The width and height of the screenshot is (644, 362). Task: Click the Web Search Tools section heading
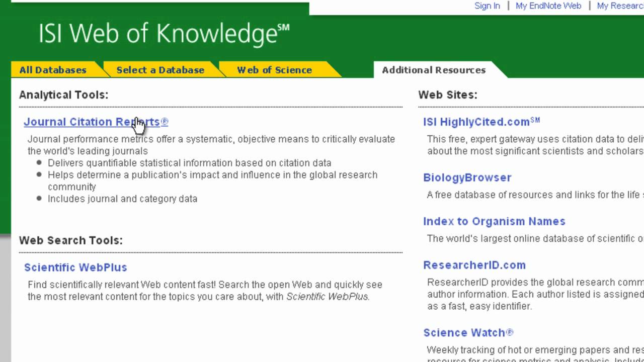tap(71, 240)
